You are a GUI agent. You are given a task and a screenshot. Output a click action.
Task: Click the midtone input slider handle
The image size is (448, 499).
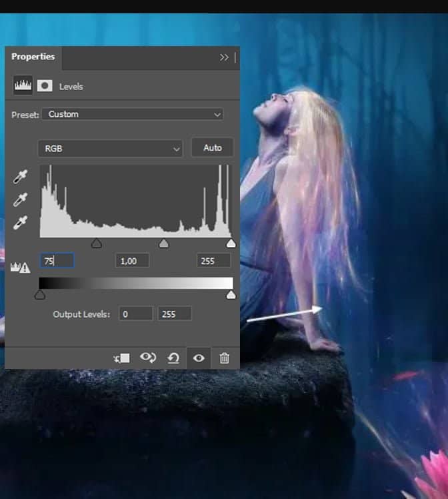[163, 243]
